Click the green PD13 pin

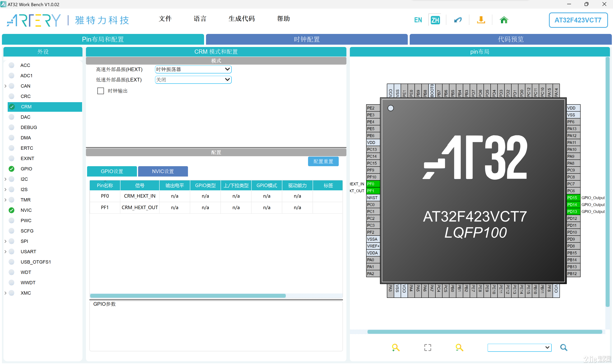573,211
